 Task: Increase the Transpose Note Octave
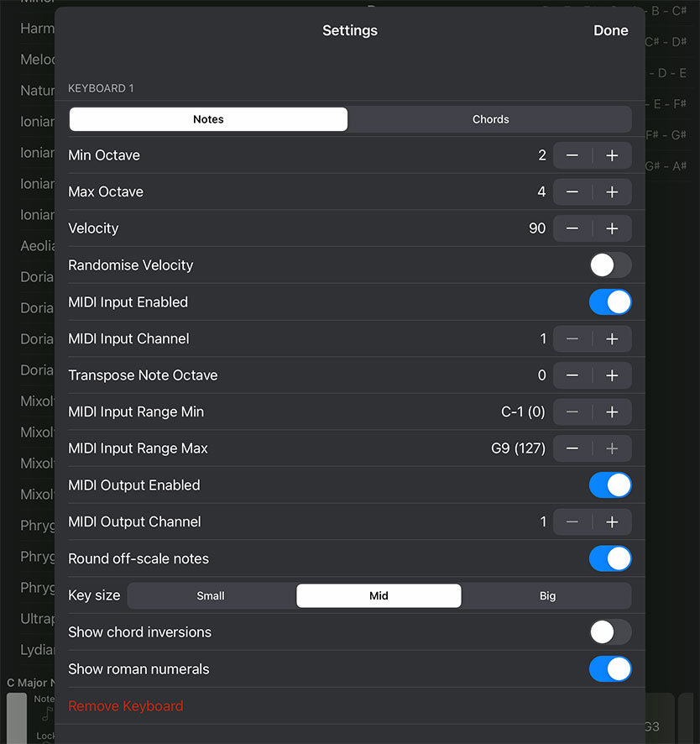pyautogui.click(x=611, y=375)
